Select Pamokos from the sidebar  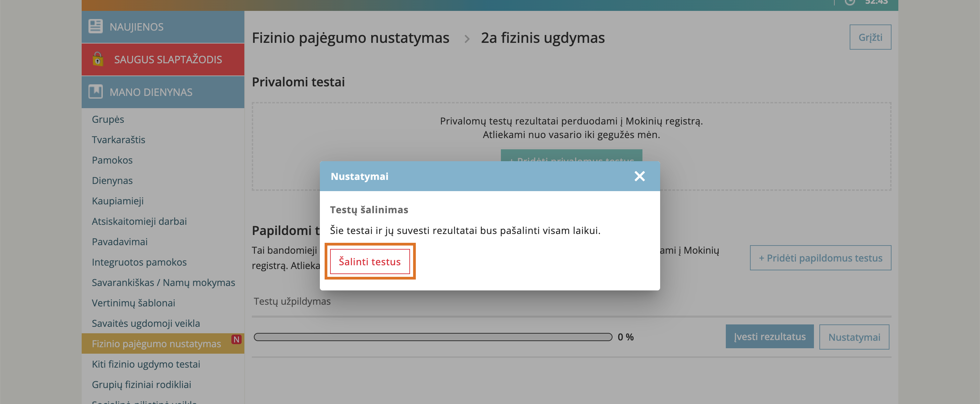point(112,160)
